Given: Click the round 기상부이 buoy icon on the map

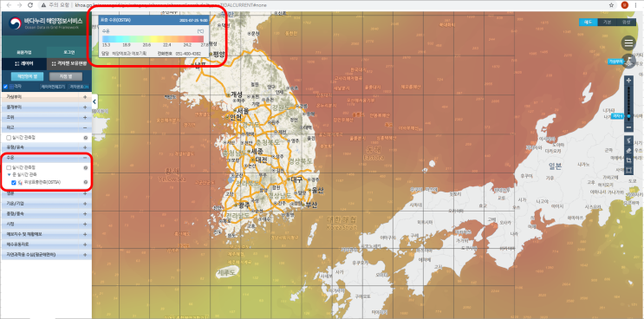Looking at the screenshot, I should 629,61.
